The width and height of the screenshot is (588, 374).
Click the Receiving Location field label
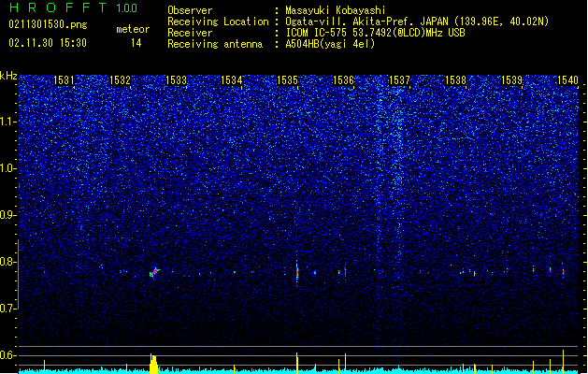click(x=218, y=22)
